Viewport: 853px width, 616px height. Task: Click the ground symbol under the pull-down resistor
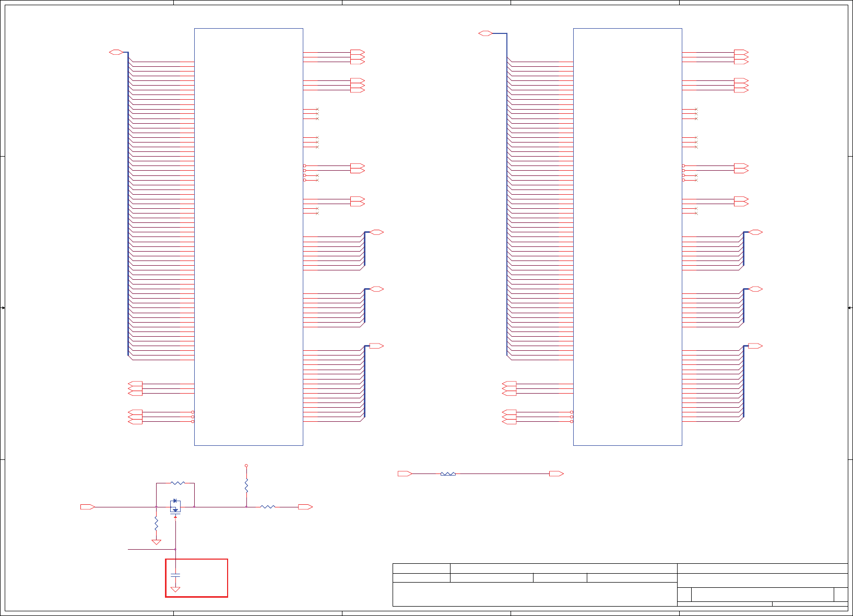[156, 542]
